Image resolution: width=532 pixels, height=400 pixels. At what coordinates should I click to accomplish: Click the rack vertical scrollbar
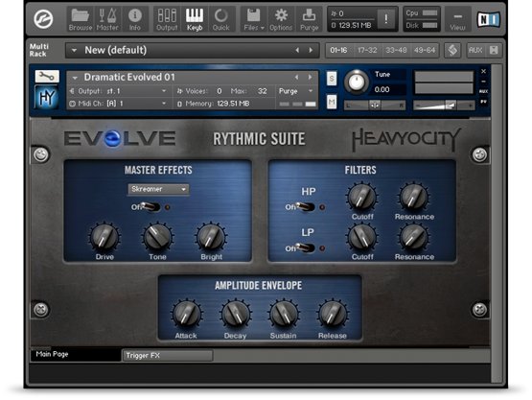[497, 224]
